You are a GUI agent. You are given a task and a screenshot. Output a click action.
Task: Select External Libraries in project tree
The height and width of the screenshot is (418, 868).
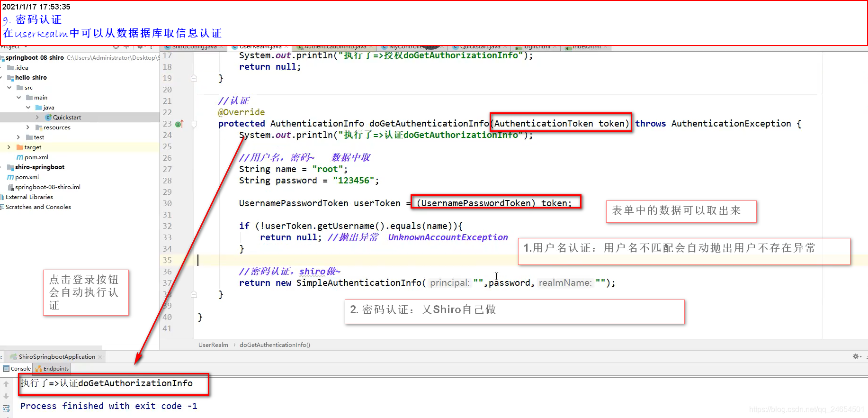pos(29,197)
